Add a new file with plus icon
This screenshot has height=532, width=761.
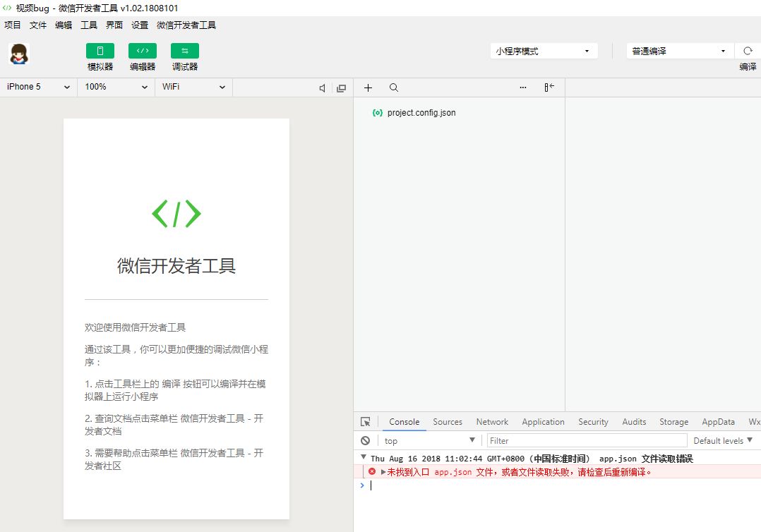click(x=368, y=87)
